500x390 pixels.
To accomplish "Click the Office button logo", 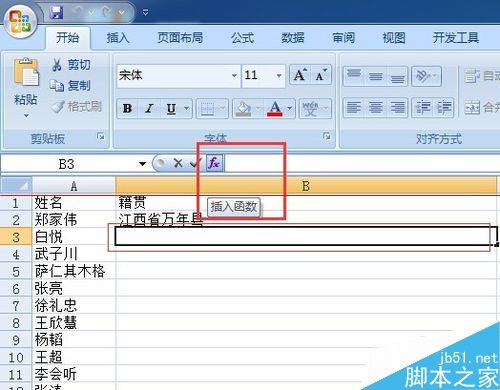I will coord(20,21).
